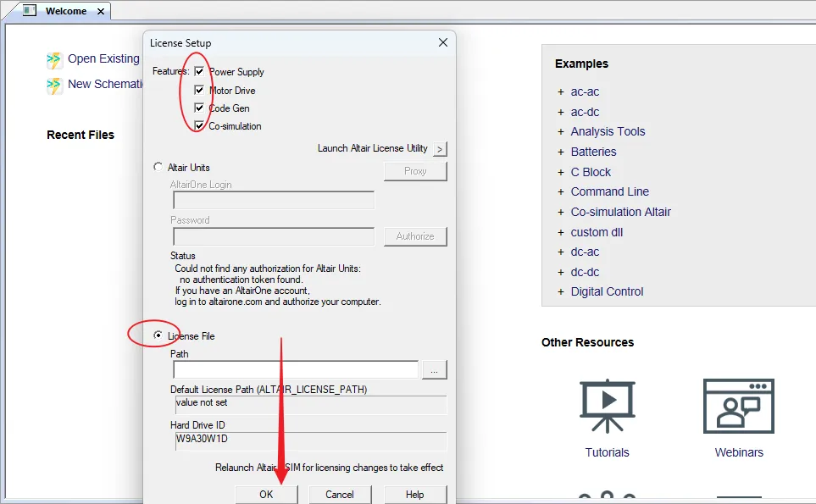Viewport: 816px width, 504px height.
Task: Click the Hard Drive ID value W9A30W1D
Action: [202, 439]
